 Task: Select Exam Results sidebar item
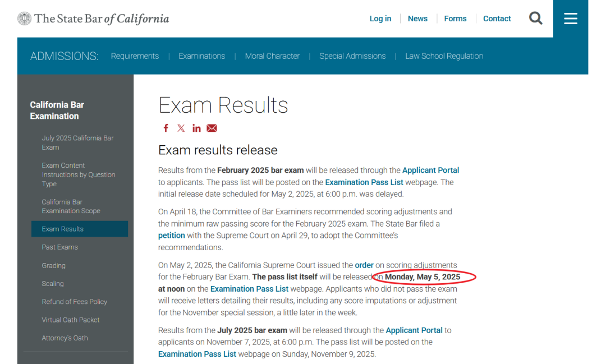tap(80, 229)
